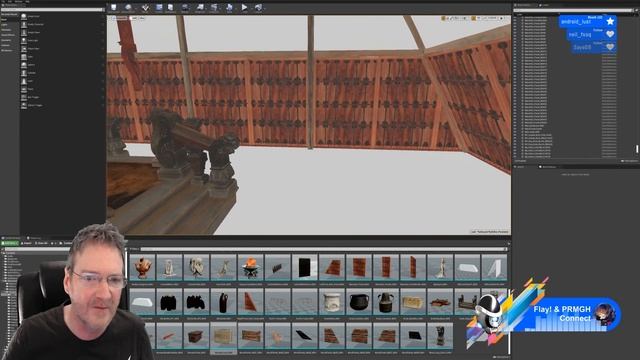This screenshot has height=360, width=640.
Task: Click Save All in the Content Browser
Action: coord(42,243)
